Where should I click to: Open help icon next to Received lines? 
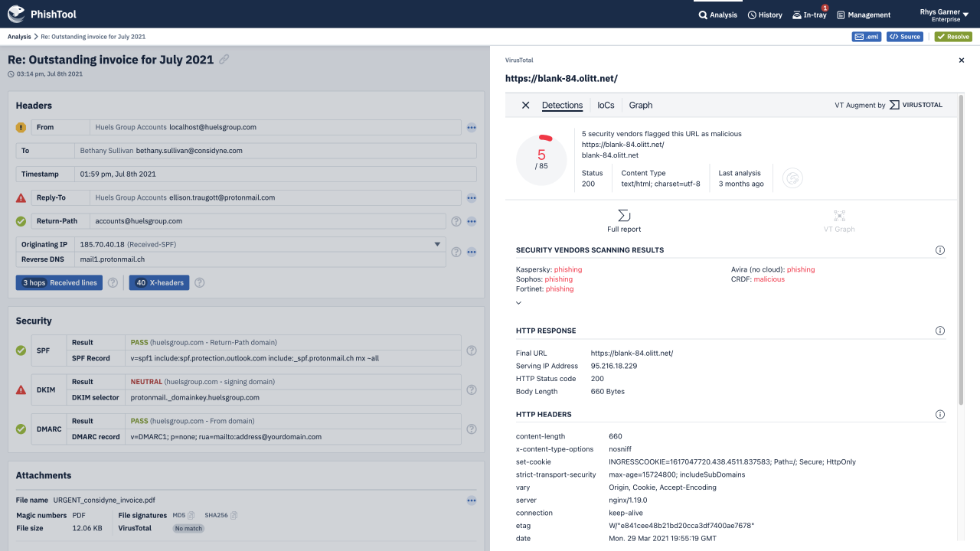[x=113, y=282]
